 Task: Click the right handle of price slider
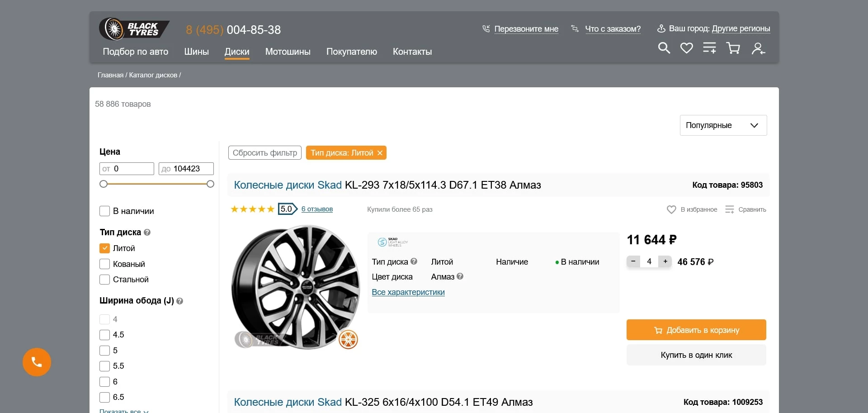click(x=210, y=184)
